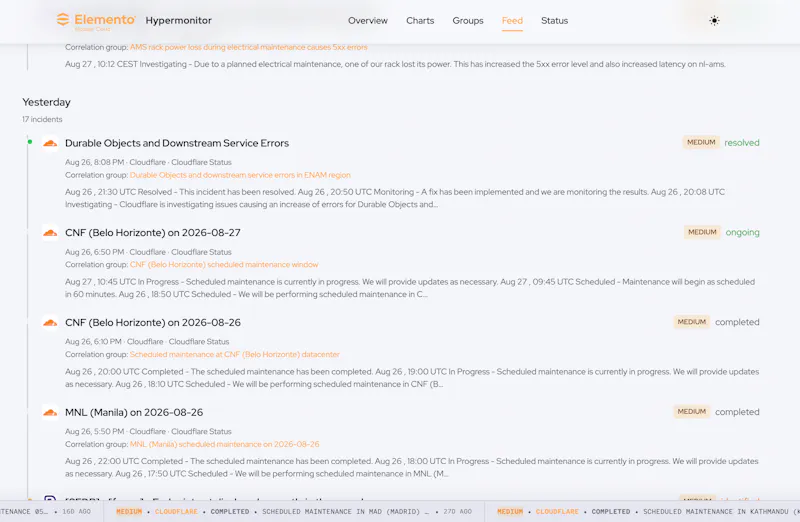The image size is (800, 522).
Task: Open the Groups tab
Action: tap(468, 20)
